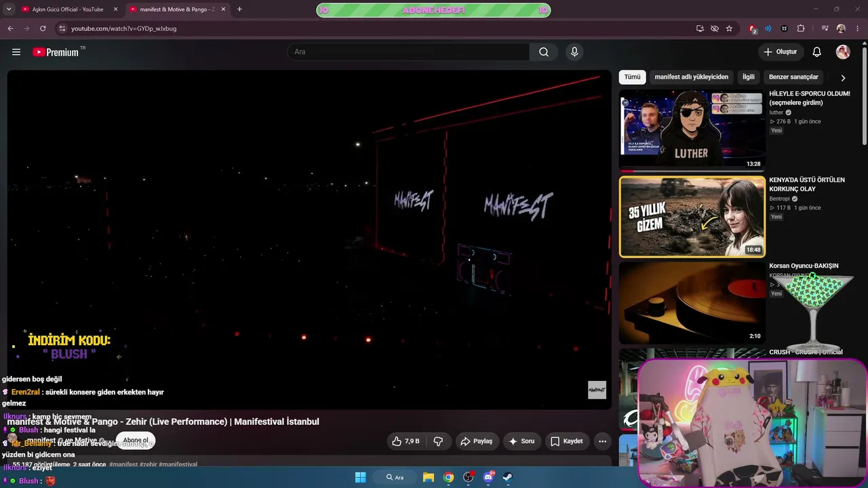Open the LUTHER video thumbnail
Viewport: 868px width, 488px height.
point(692,130)
